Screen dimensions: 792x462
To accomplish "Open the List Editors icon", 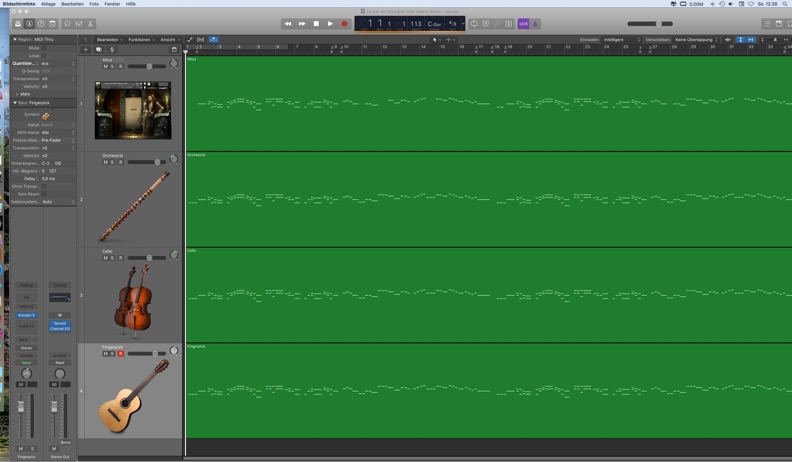I will pyautogui.click(x=767, y=24).
